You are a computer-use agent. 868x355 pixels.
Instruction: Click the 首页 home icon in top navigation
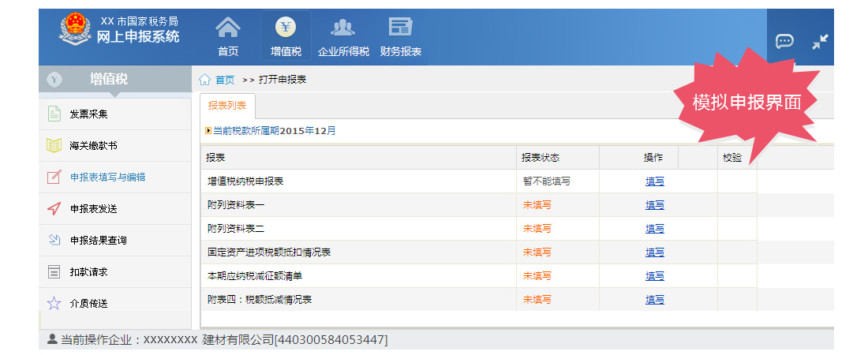click(228, 28)
